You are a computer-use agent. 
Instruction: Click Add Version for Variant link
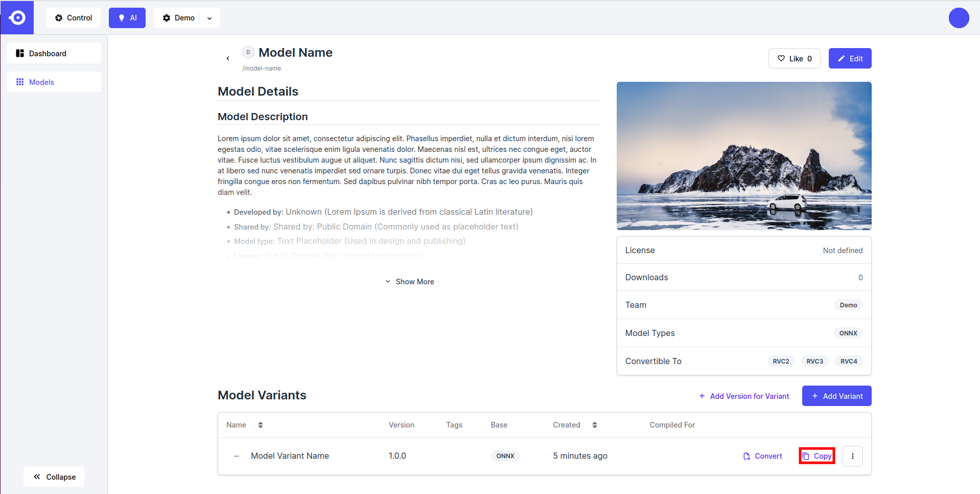tap(744, 396)
